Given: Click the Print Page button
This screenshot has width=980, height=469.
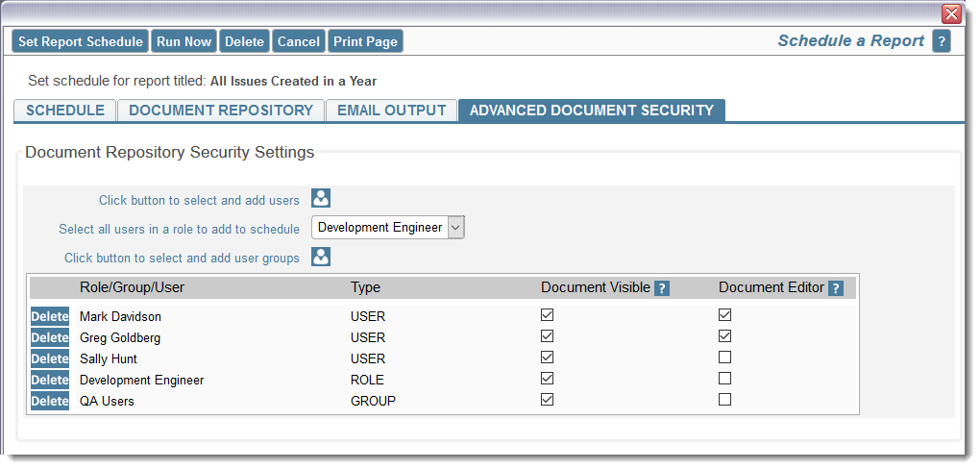Looking at the screenshot, I should tap(365, 41).
